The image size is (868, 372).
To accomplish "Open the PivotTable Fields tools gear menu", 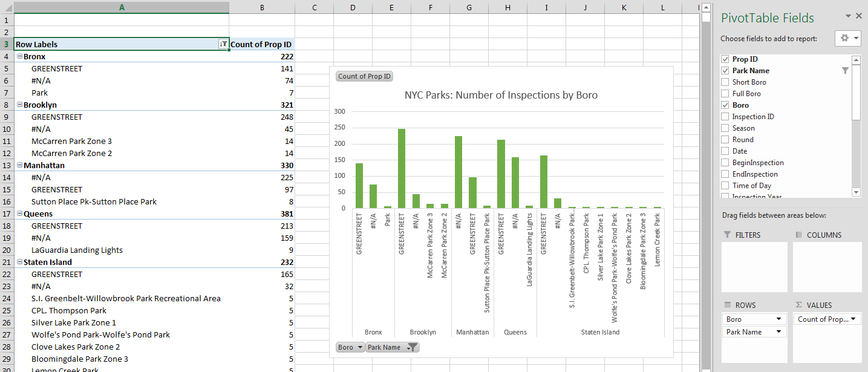I will pos(848,38).
